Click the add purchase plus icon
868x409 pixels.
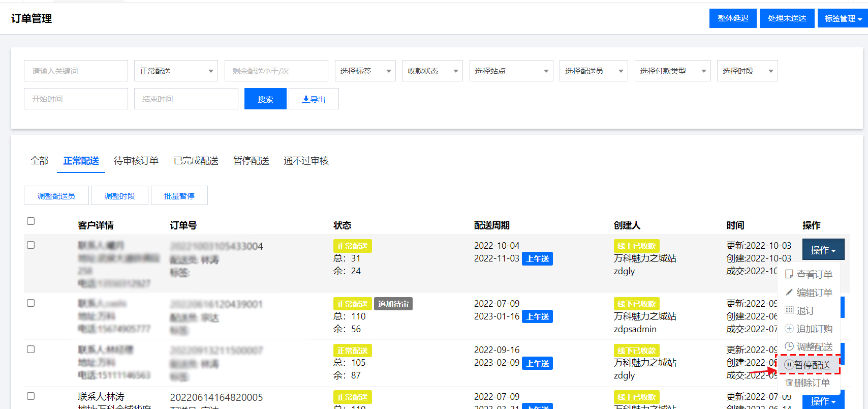(789, 329)
